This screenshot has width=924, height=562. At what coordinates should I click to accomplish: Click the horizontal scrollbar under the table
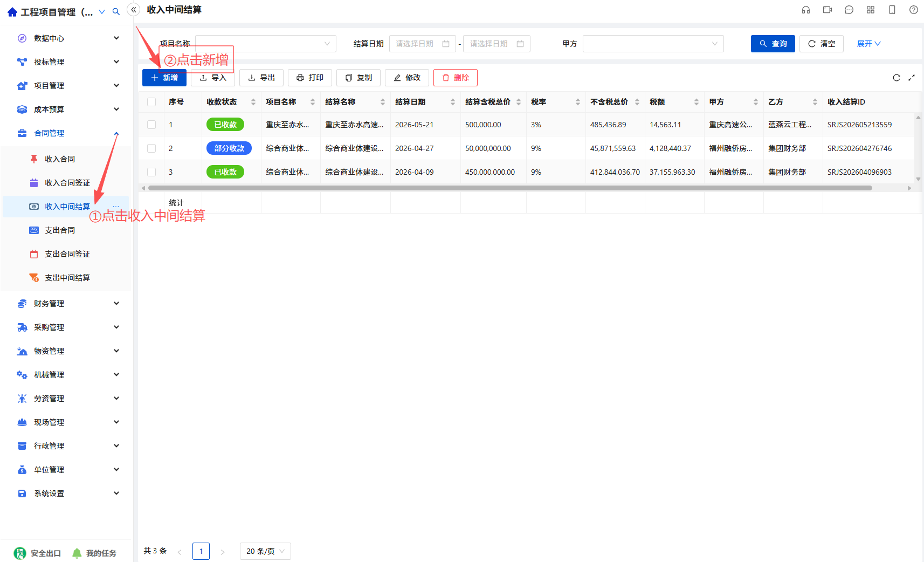[x=510, y=188]
